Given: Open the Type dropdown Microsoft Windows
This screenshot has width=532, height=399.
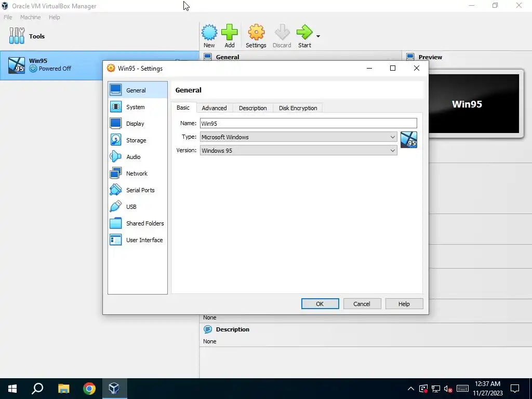Looking at the screenshot, I should [x=299, y=137].
